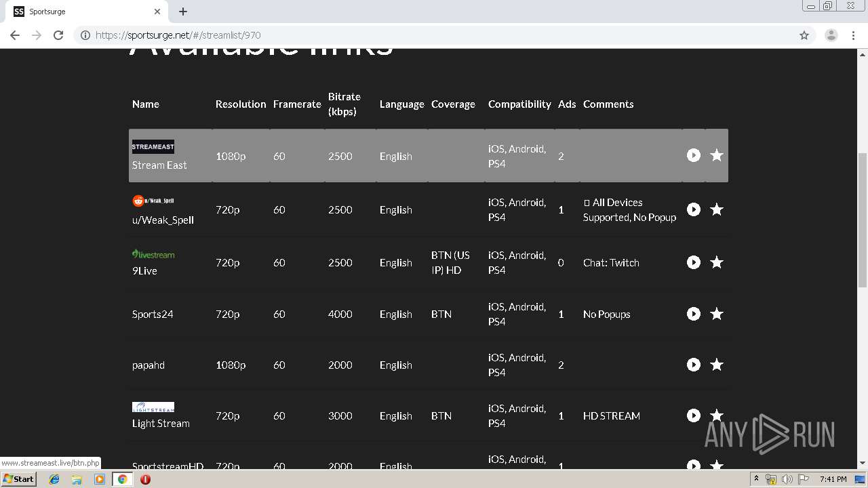868x488 pixels.
Task: Launch Internet Explorer from taskbar
Action: [54, 479]
